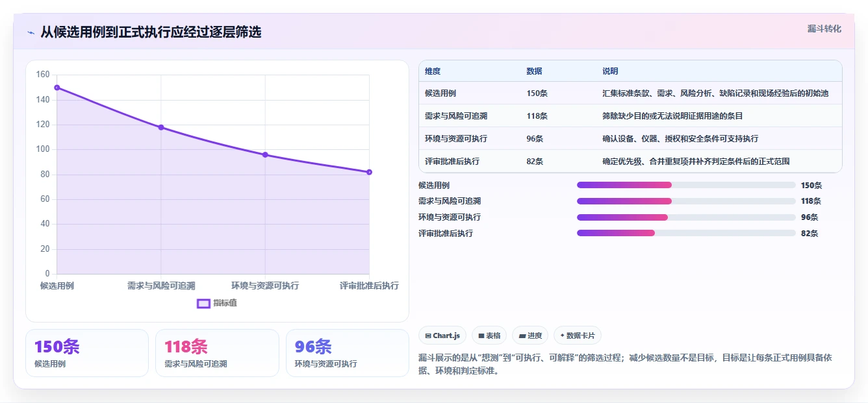The height and width of the screenshot is (403, 868).
Task: Click the 评审批准后执行 progress bar
Action: pyautogui.click(x=686, y=233)
